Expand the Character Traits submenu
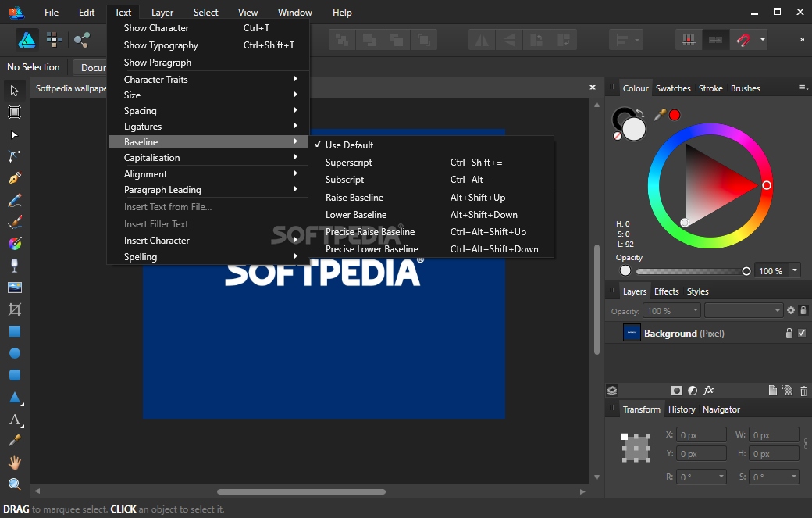The height and width of the screenshot is (518, 812). point(208,79)
